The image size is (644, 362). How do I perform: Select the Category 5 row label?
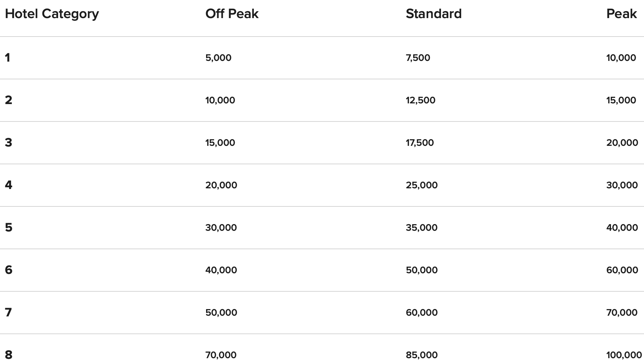[x=8, y=227]
